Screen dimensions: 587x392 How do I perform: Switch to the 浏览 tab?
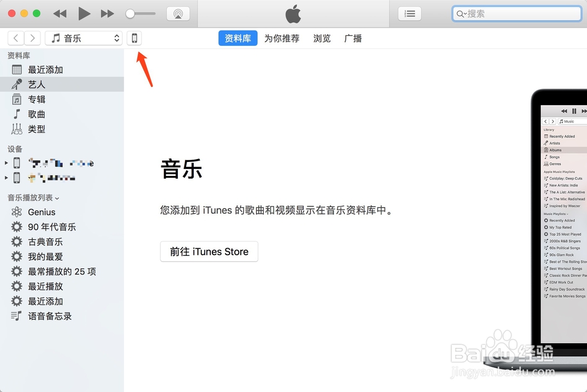point(322,38)
